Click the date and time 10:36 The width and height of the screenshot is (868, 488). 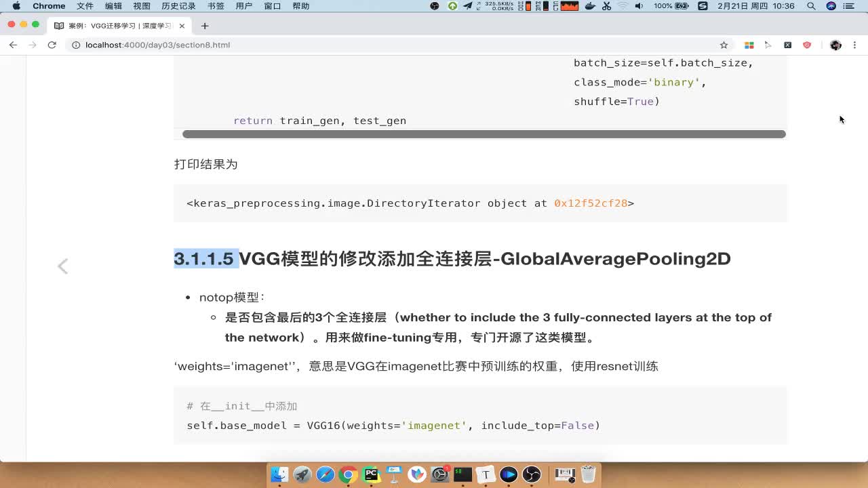[x=757, y=6]
